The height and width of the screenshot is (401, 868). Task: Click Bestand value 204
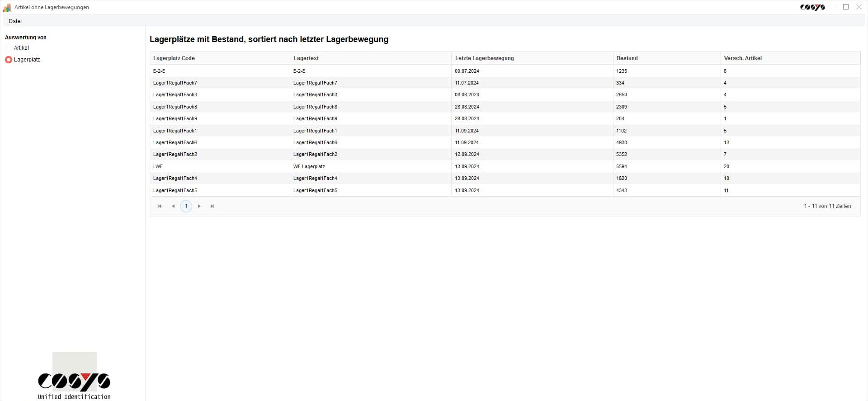pos(620,119)
